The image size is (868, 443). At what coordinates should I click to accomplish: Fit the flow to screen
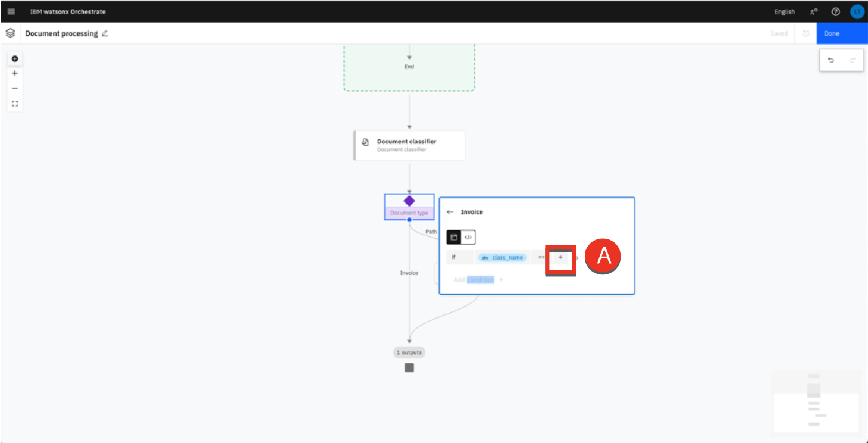(x=15, y=104)
